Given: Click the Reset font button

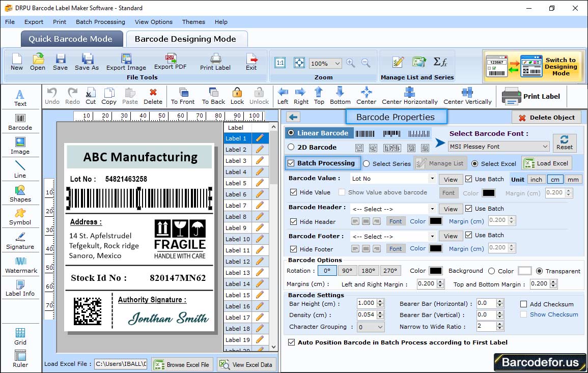Looking at the screenshot, I should 565,142.
